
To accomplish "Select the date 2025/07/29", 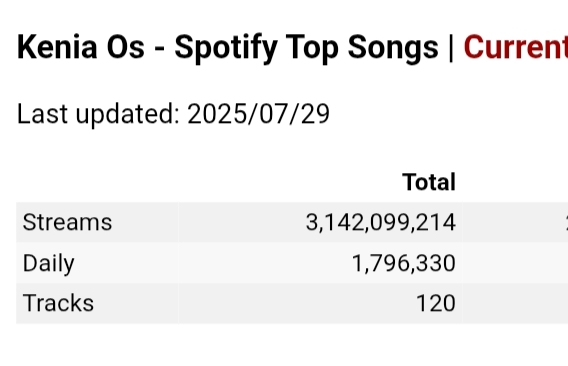I will pyautogui.click(x=259, y=114).
